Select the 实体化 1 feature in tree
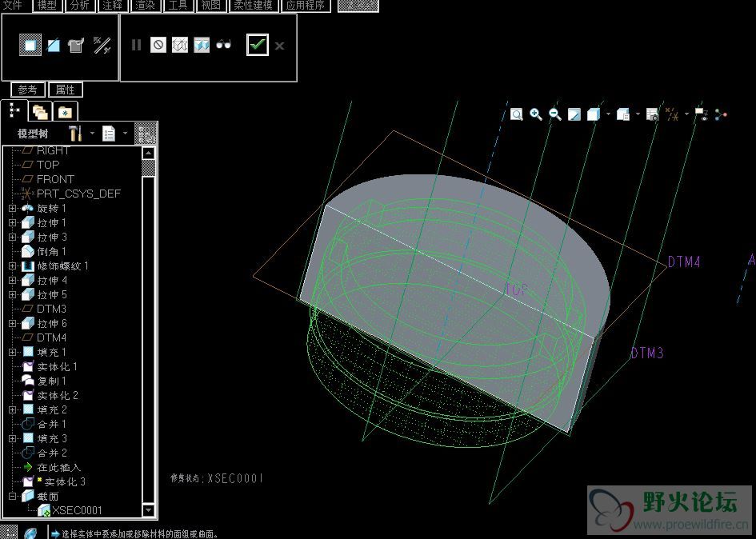The height and width of the screenshot is (539, 756). 50,367
